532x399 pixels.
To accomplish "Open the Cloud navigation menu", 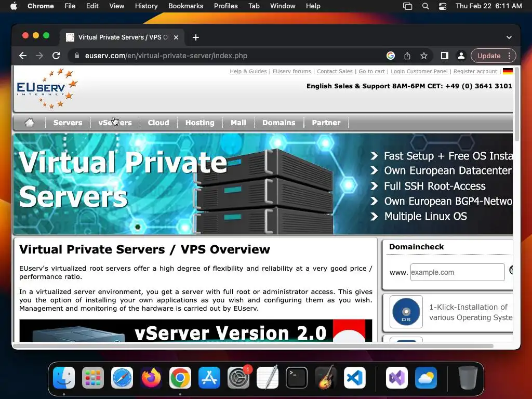I will click(x=158, y=123).
